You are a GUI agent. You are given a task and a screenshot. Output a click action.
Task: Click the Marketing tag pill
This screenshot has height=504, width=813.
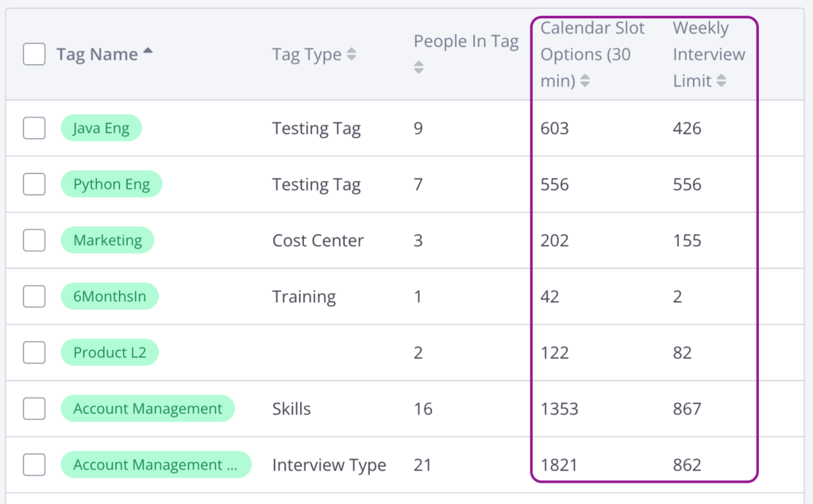coord(107,240)
